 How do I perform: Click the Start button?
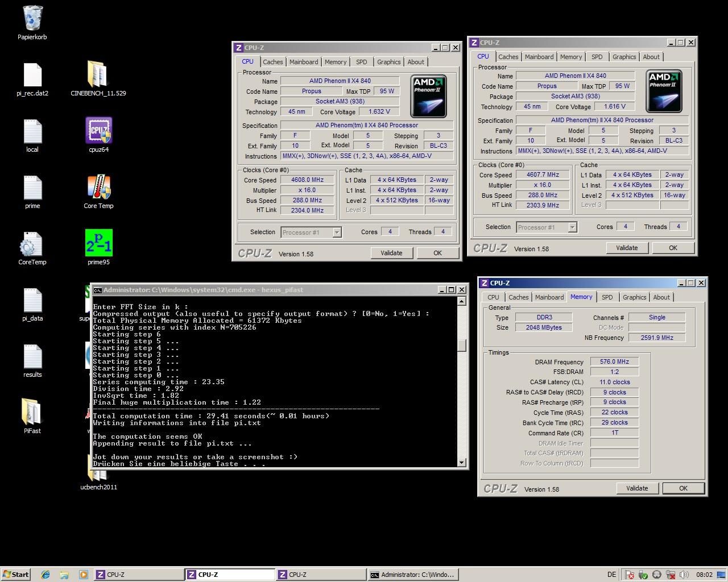point(15,575)
